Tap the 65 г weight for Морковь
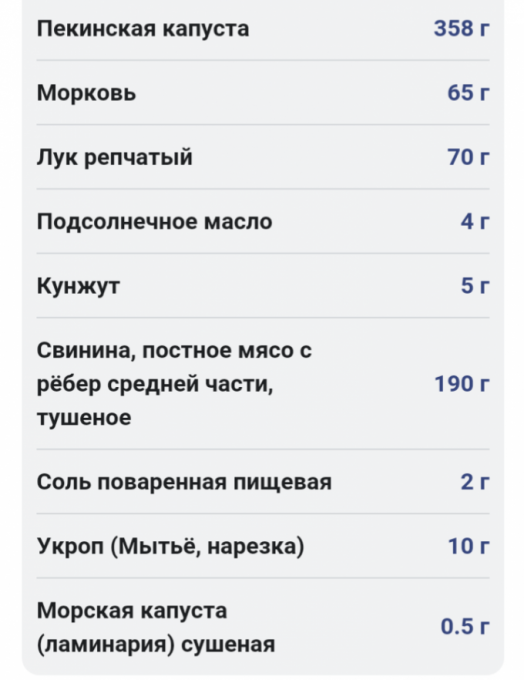Image resolution: width=524 pixels, height=680 pixels. 468,93
